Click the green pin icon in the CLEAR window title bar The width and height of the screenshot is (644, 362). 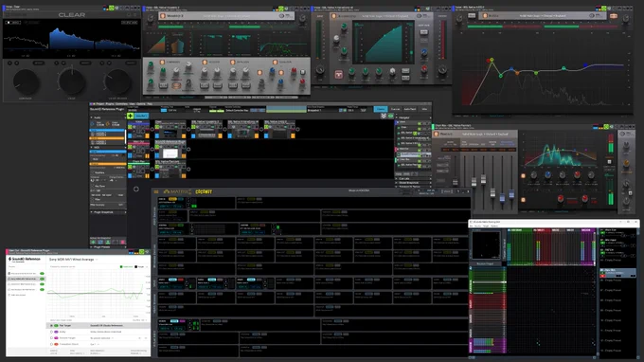(x=111, y=8)
